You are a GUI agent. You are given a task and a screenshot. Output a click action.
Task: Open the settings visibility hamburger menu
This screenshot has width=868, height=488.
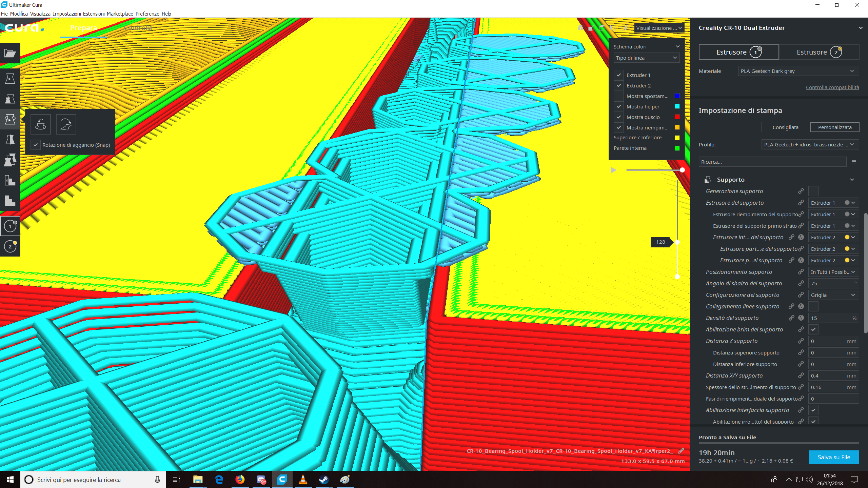click(x=854, y=162)
